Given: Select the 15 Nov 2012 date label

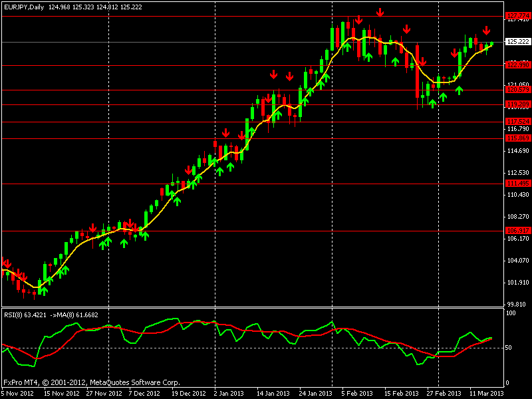Looking at the screenshot, I should 62,394.
